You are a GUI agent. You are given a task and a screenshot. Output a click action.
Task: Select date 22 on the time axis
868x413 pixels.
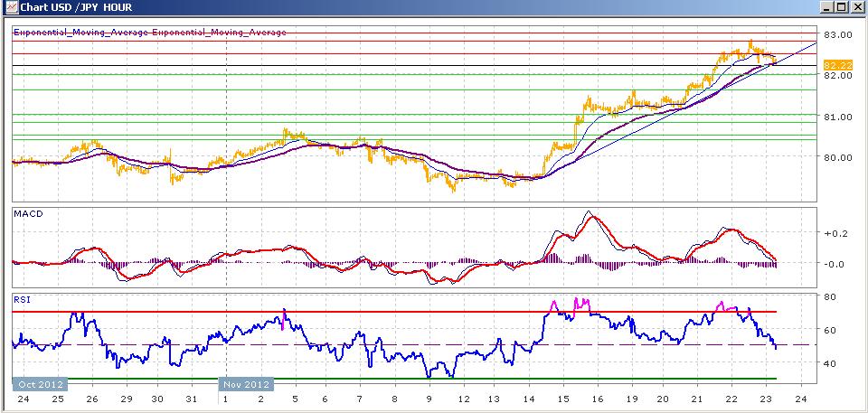(731, 399)
